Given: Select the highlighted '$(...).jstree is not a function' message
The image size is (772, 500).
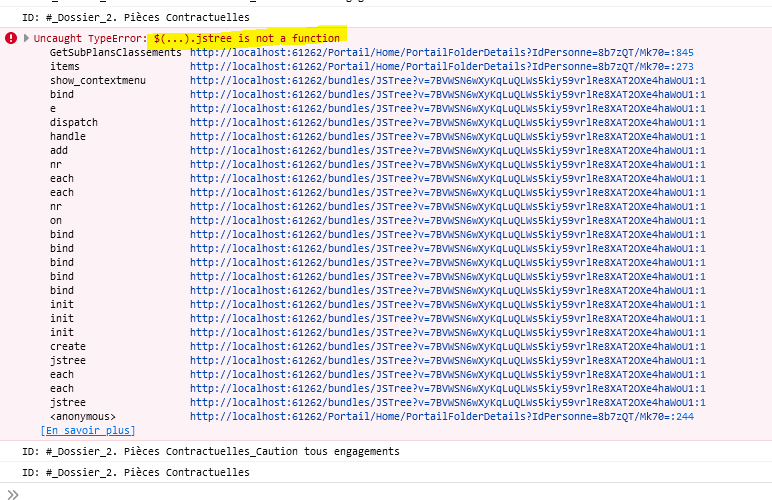Looking at the screenshot, I should click(247, 38).
